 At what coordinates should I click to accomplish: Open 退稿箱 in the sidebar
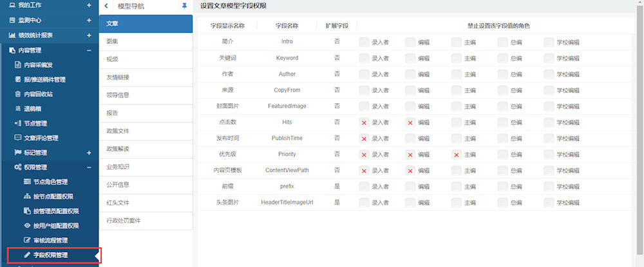(33, 108)
